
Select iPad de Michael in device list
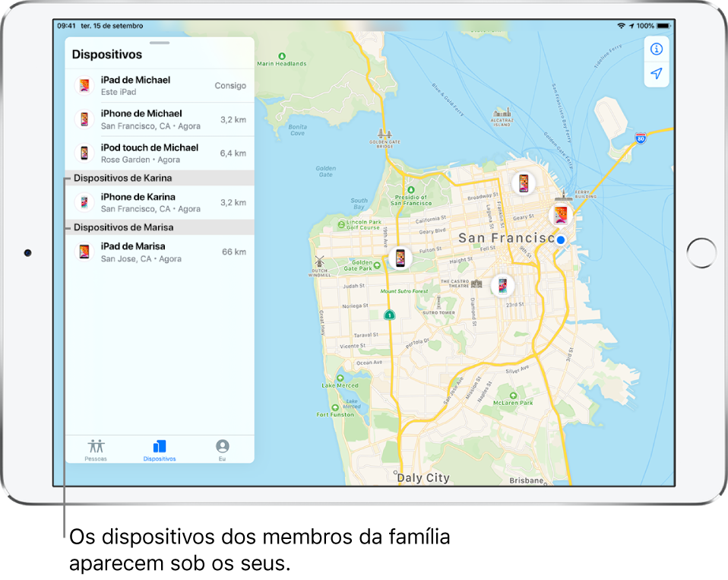point(160,85)
